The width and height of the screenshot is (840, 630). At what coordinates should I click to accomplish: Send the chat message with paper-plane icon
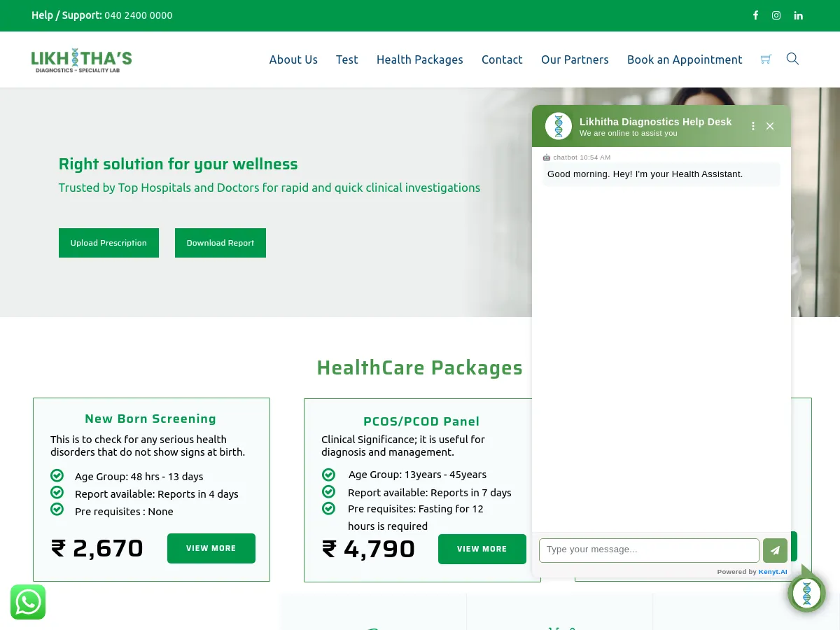pyautogui.click(x=775, y=550)
